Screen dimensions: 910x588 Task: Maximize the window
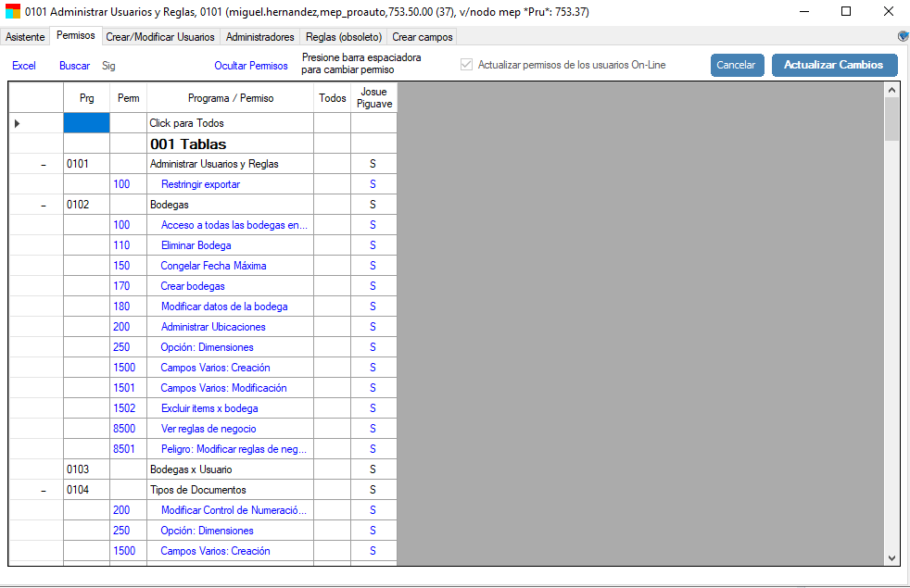pyautogui.click(x=846, y=11)
